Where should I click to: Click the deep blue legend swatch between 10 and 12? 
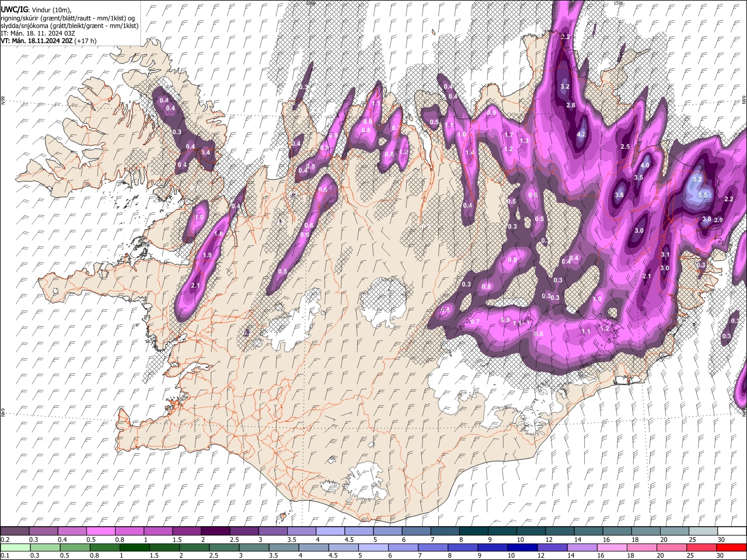[x=522, y=547]
